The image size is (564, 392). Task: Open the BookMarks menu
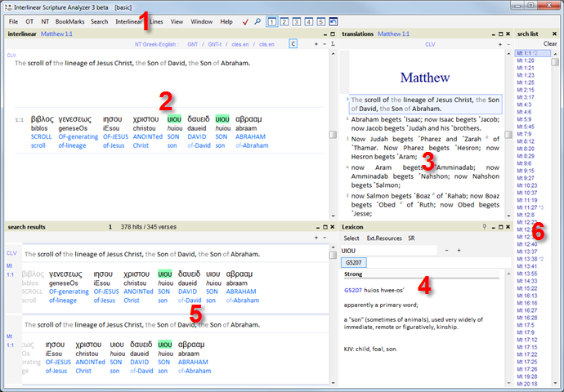click(x=69, y=20)
